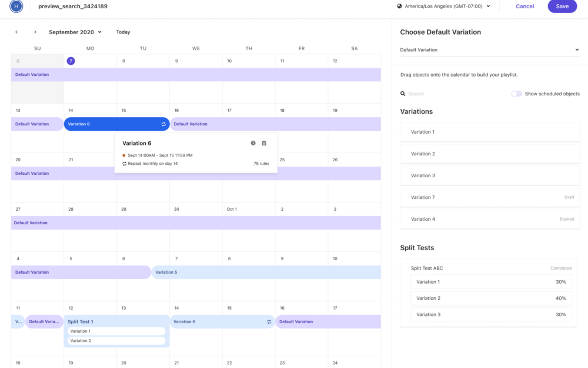This screenshot has width=588, height=368.
Task: Click the clock icon in Variation 6 popup
Action: point(253,143)
